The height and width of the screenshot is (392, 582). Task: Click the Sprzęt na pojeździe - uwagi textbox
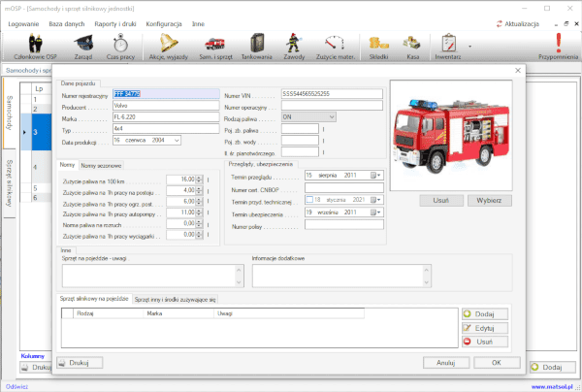point(153,276)
